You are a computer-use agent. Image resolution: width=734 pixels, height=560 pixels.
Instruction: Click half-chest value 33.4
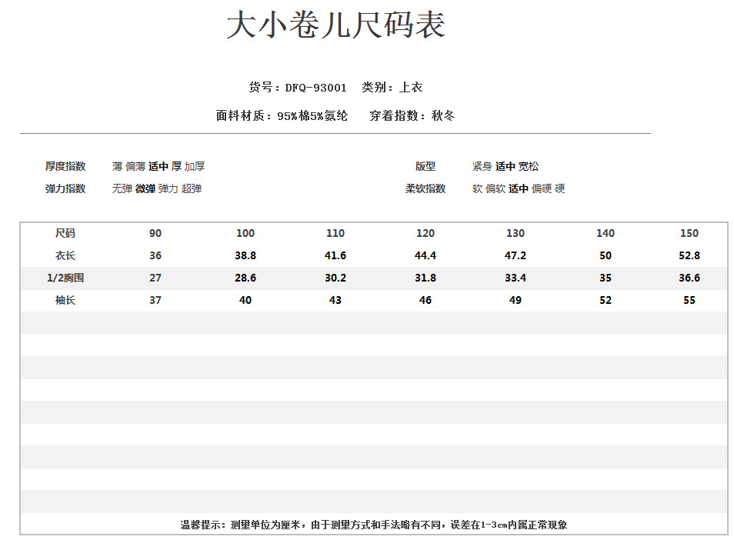pyautogui.click(x=515, y=278)
